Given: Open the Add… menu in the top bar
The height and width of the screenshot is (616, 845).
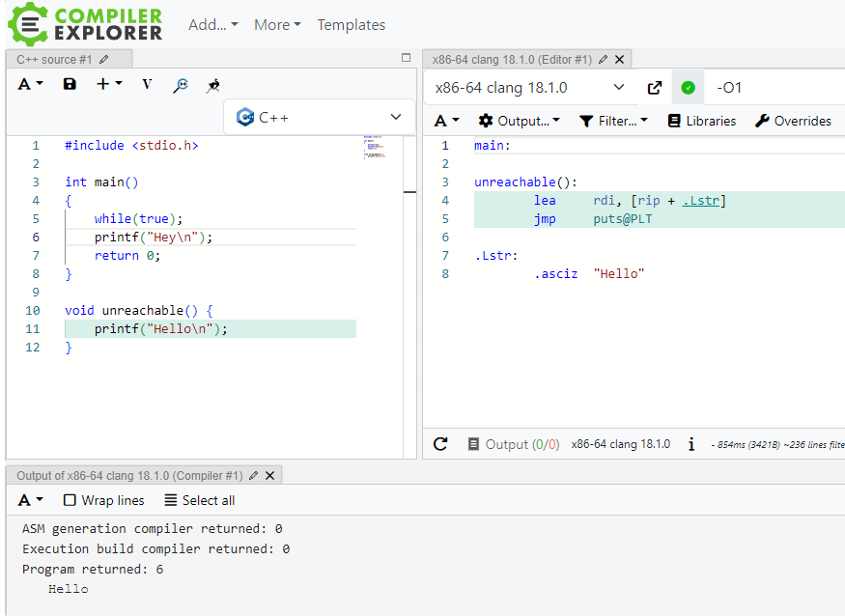Looking at the screenshot, I should coord(212,25).
